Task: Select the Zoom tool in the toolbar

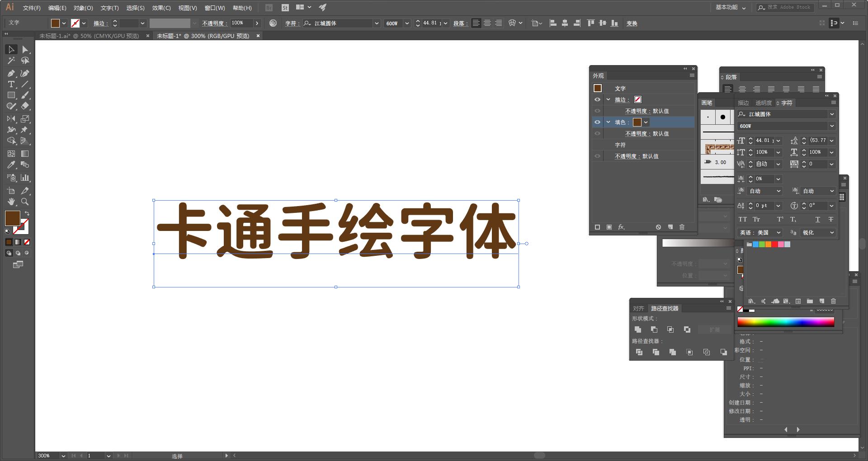Action: coord(25,202)
